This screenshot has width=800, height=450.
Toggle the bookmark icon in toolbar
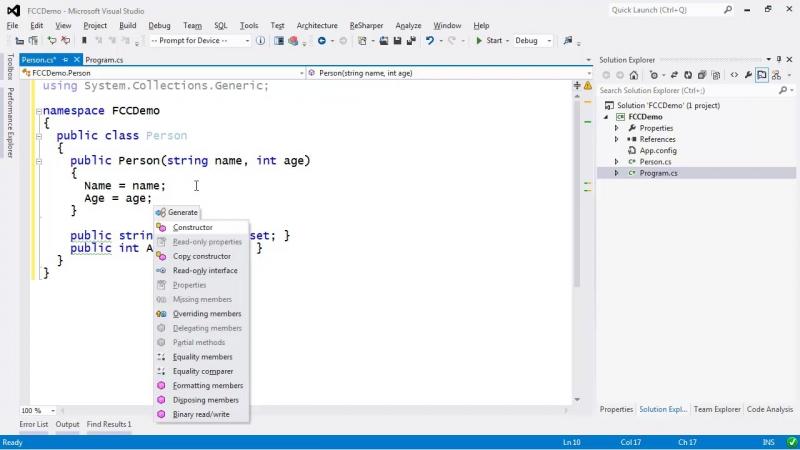[x=84, y=40]
